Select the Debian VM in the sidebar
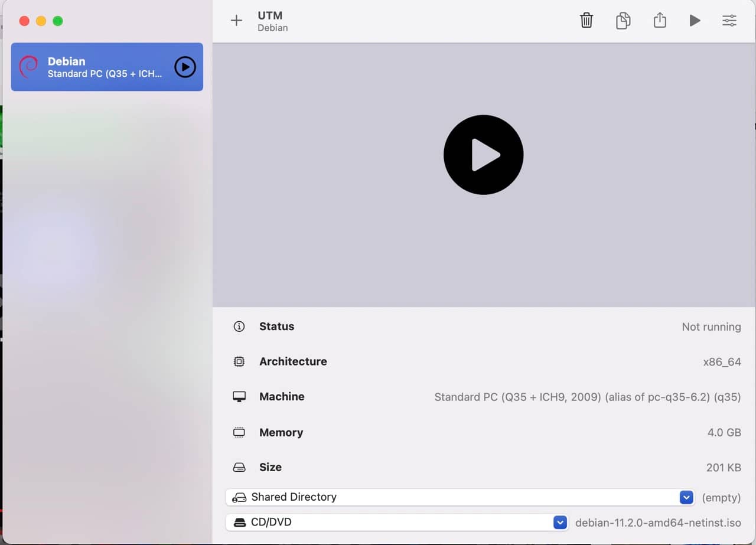Image resolution: width=756 pixels, height=545 pixels. [x=107, y=67]
